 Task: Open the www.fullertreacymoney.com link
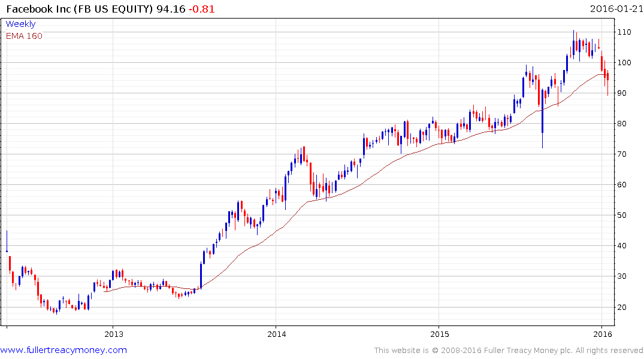(x=64, y=350)
